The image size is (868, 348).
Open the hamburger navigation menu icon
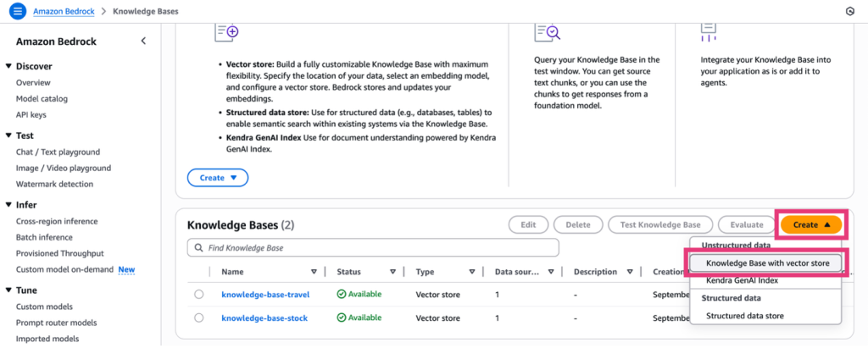point(17,11)
